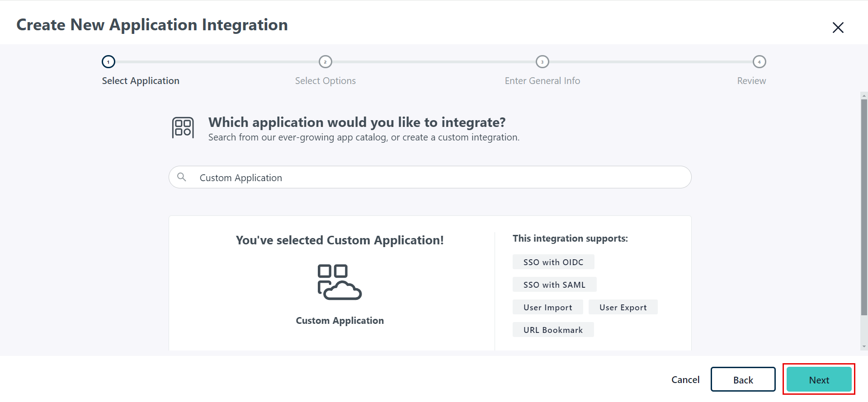Click the app catalog grid icon
Screen dimensions: 868x402
pos(183,128)
